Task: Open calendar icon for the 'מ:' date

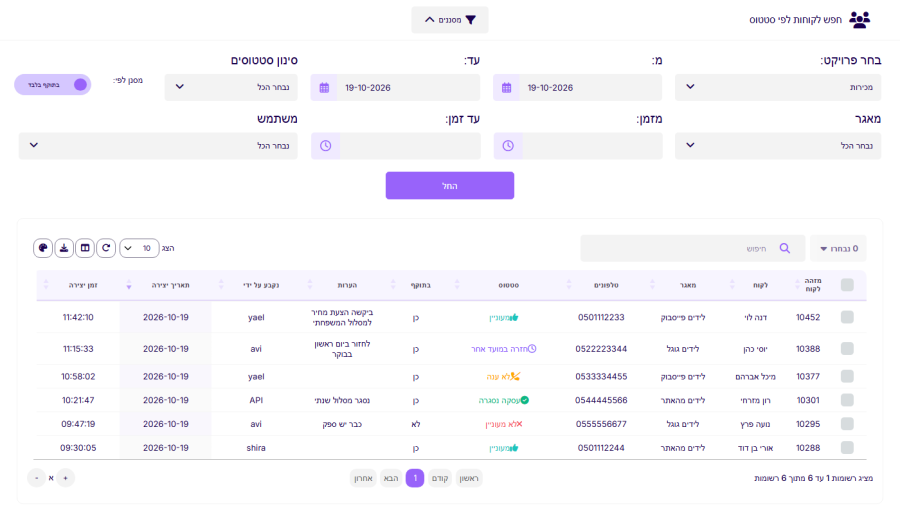Action: click(506, 88)
